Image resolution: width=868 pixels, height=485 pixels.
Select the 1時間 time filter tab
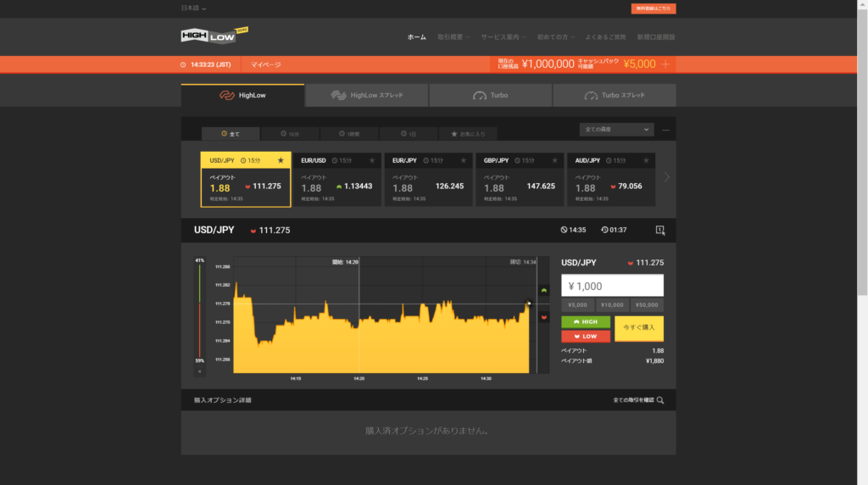(349, 134)
